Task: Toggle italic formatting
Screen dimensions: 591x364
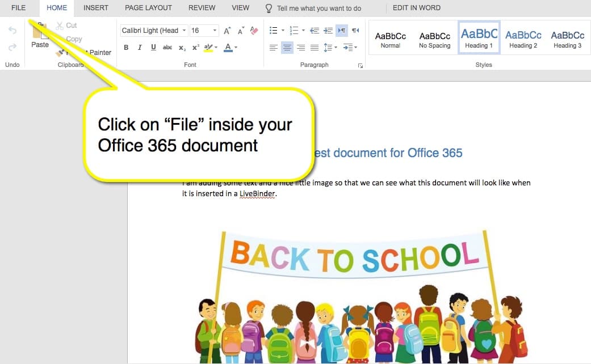Action: tap(140, 48)
